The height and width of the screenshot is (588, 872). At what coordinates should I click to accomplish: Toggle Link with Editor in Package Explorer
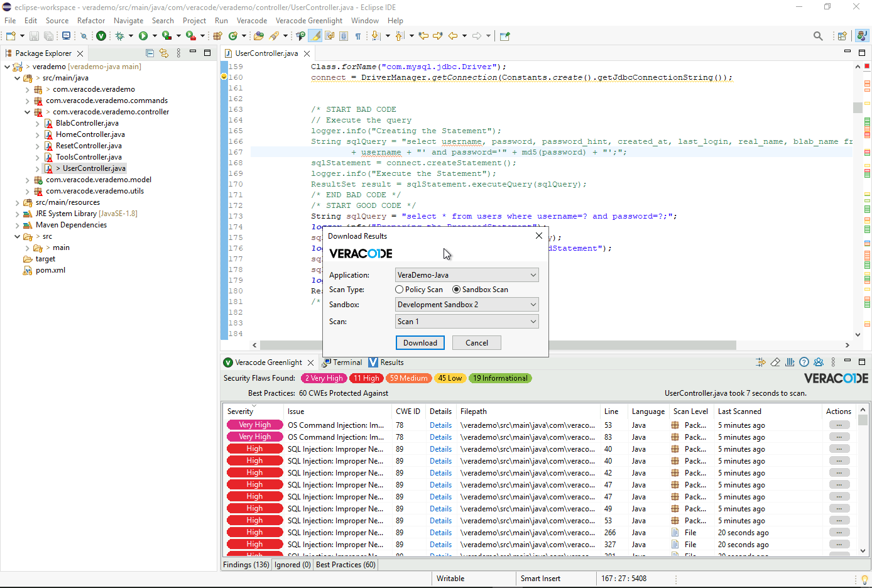pos(164,53)
